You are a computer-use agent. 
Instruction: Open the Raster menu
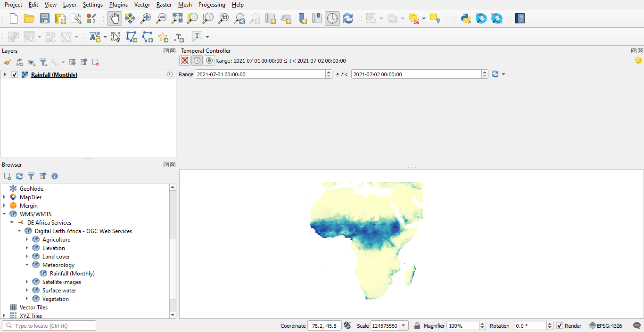pyautogui.click(x=164, y=5)
